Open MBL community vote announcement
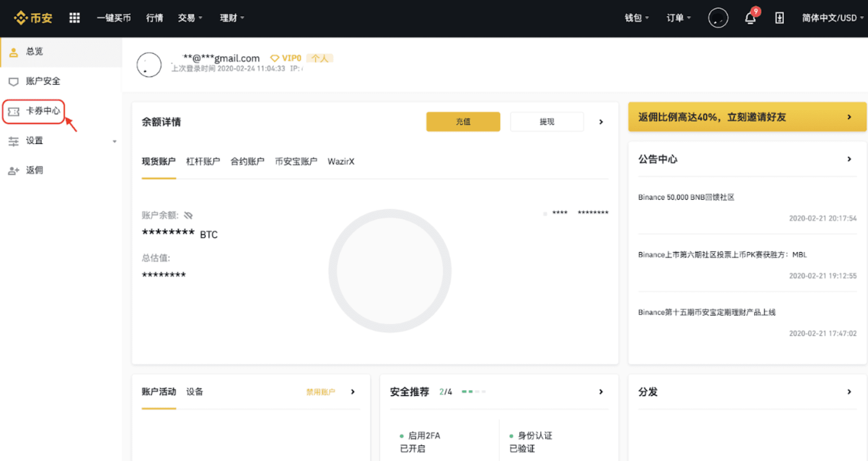 tap(722, 255)
